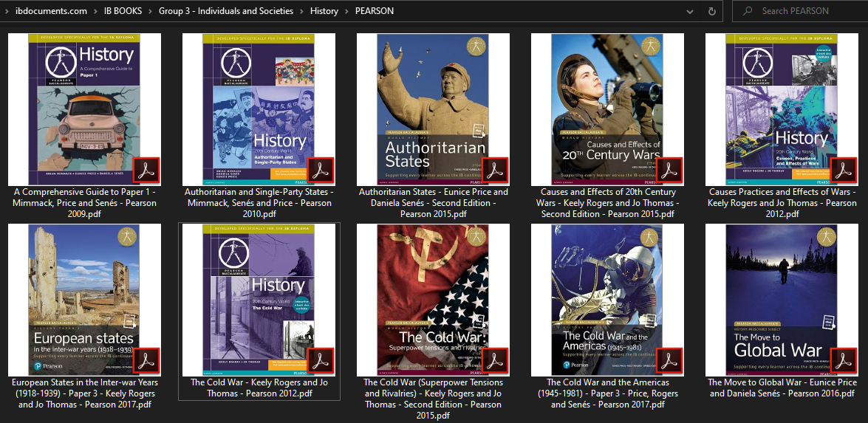The image size is (868, 423).
Task: Click the PDF badge on the Move to Global War cover
Action: tap(844, 361)
